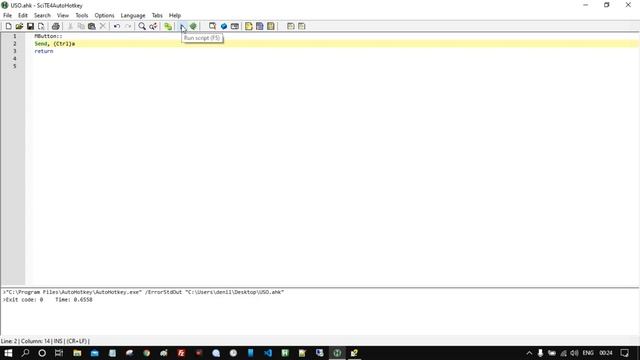Click line number 5 in the margin
640x360 pixels.
tap(15, 66)
